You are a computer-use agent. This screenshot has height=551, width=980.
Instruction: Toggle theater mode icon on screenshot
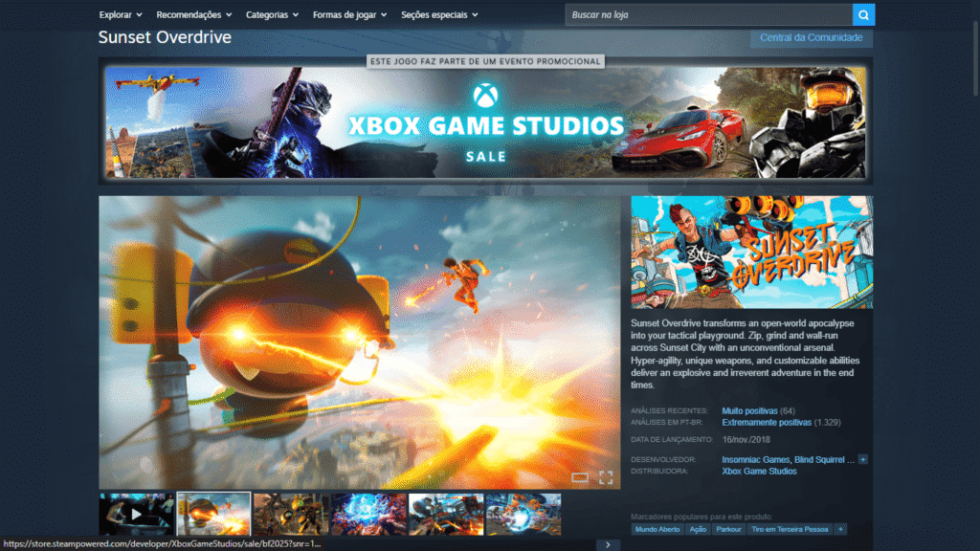tap(579, 477)
